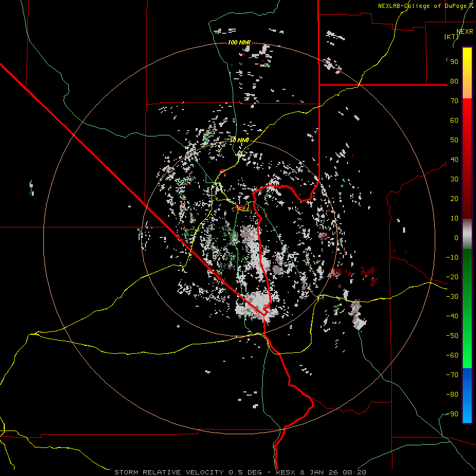Click the 70 value on velocity scale

pyautogui.click(x=454, y=101)
